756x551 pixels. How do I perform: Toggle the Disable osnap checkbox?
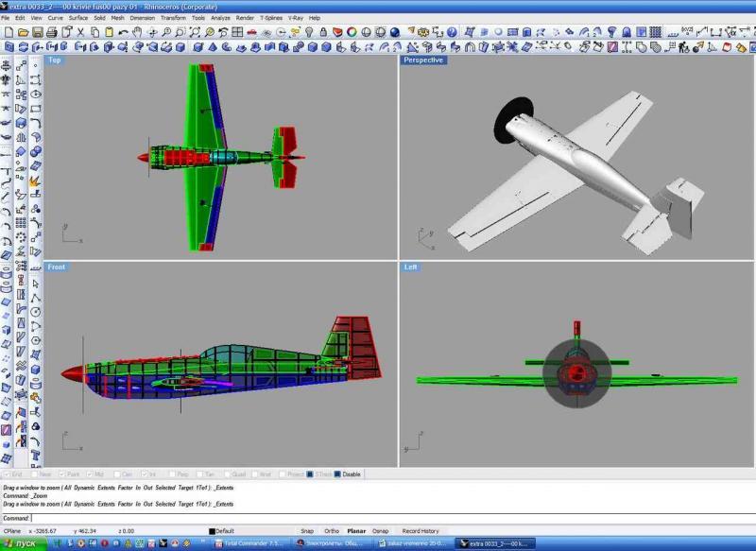point(336,474)
